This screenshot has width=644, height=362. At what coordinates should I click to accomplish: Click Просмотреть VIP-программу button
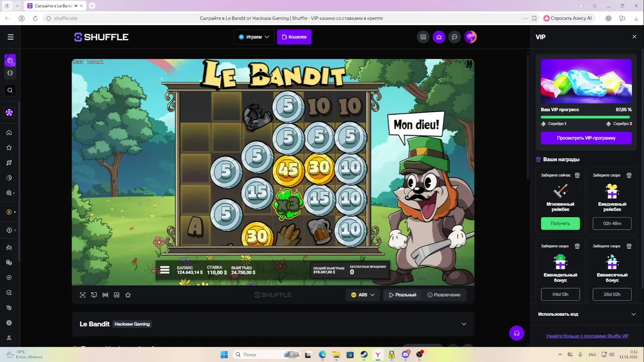[586, 138]
